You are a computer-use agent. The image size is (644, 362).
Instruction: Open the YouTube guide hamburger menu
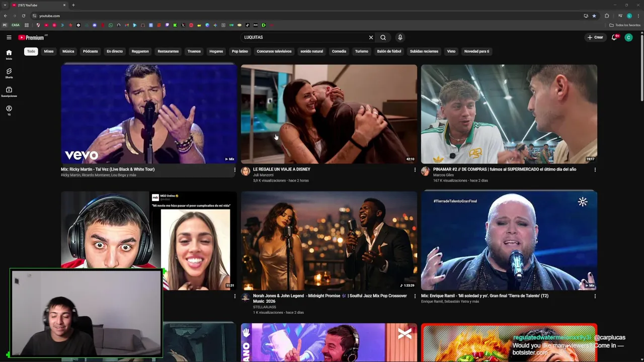(x=9, y=37)
